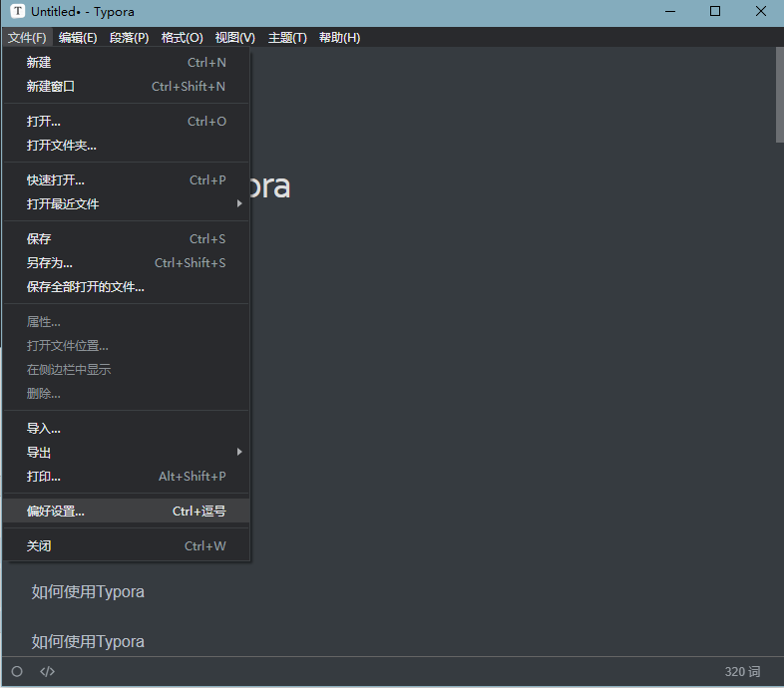Maximize the Typora window
The image size is (784, 688).
[x=715, y=11]
